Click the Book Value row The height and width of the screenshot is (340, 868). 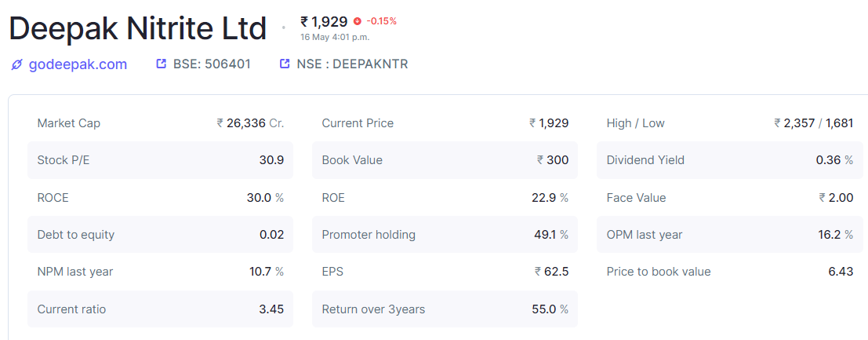445,160
